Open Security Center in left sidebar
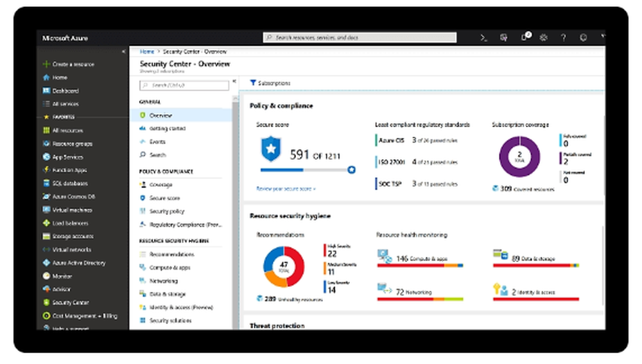 pos(66,302)
